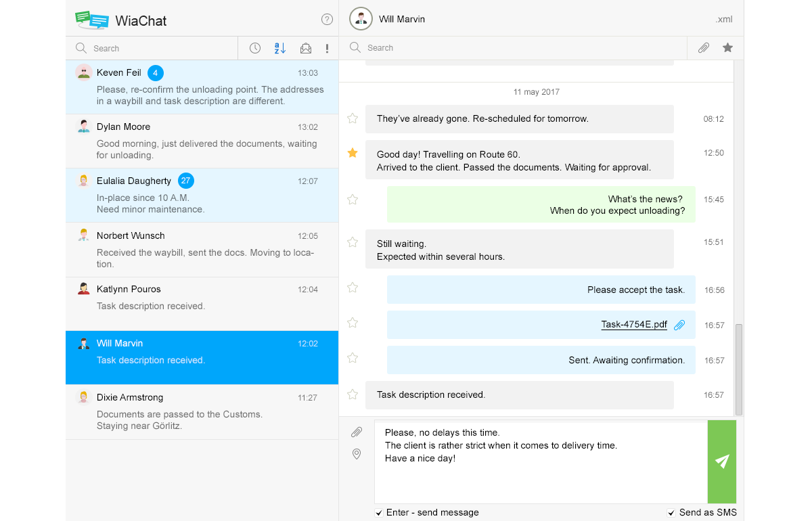Star the 'Task description received' message
The width and height of the screenshot is (812, 521).
point(353,394)
